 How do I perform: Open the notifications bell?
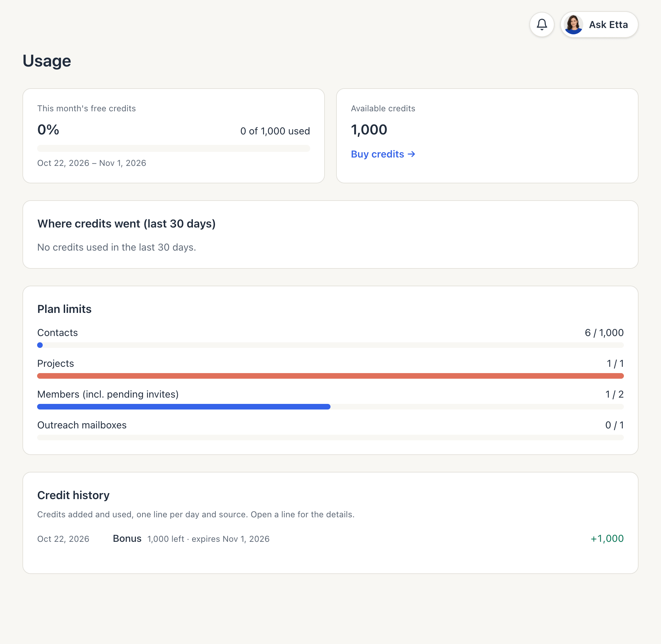click(542, 24)
